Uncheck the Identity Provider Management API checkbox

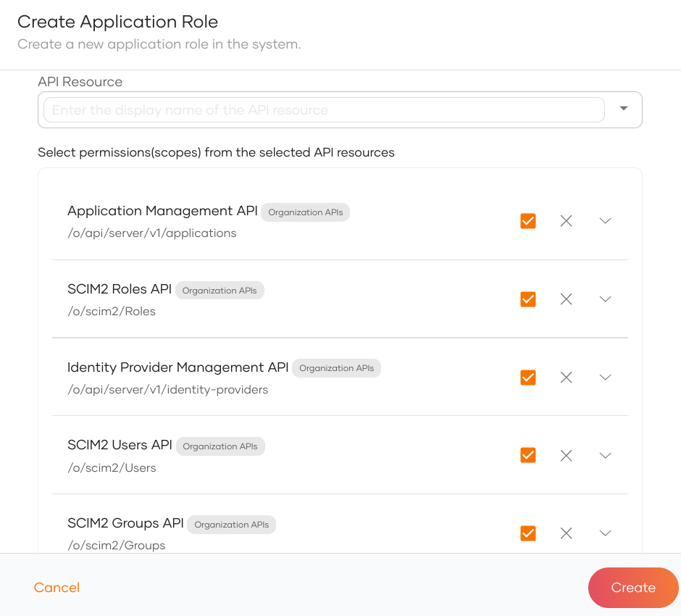[527, 377]
